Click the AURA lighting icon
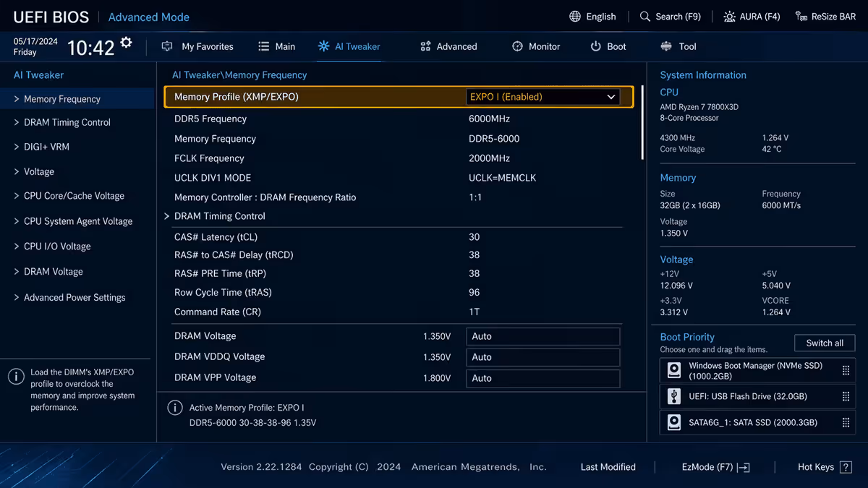This screenshot has width=868, height=488. point(729,16)
